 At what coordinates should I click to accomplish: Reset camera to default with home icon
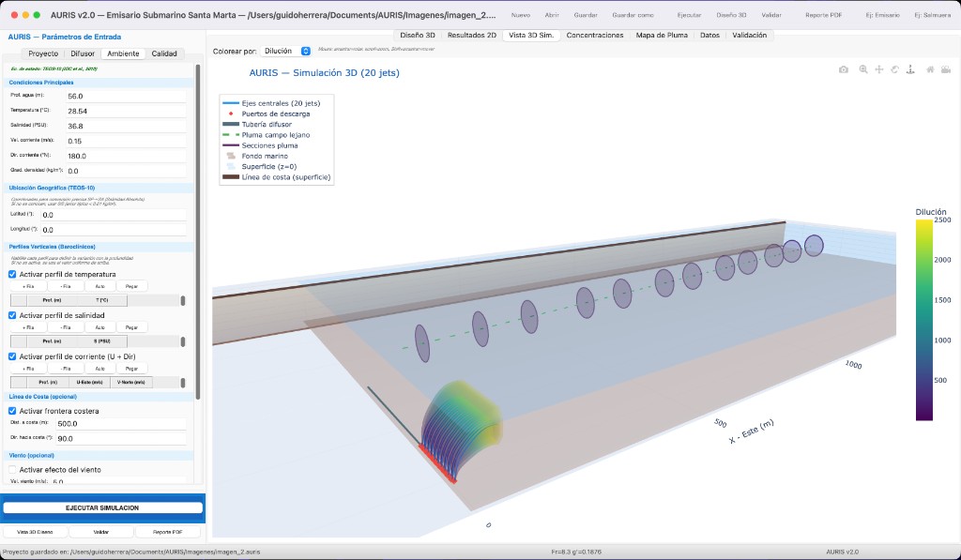[930, 69]
